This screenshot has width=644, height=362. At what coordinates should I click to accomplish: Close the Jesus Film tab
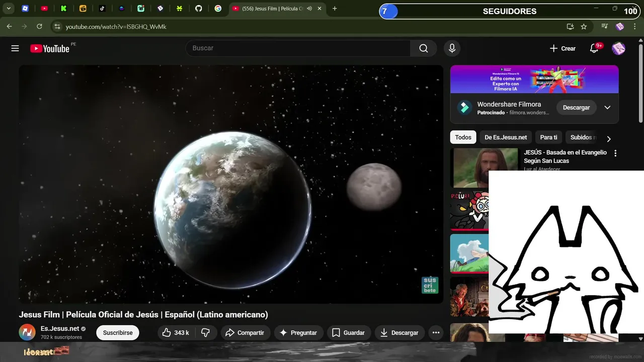coord(319,9)
